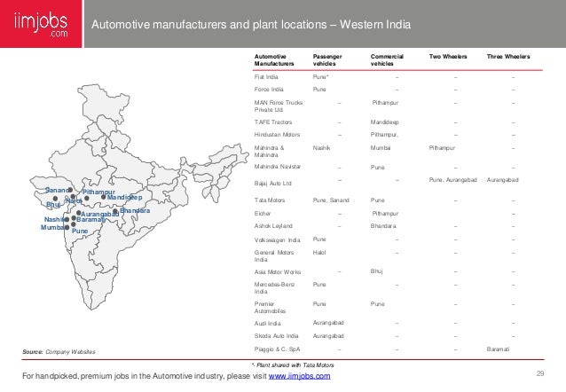Click the 'Mumbai' commercial vehicles cell
Image resolution: width=566 pixels, height=392 pixels.
[380, 147]
